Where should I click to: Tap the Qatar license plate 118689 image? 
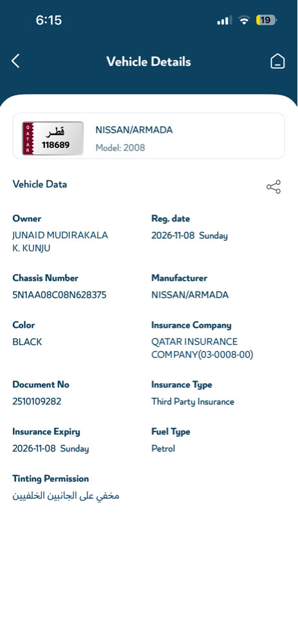[x=53, y=138]
